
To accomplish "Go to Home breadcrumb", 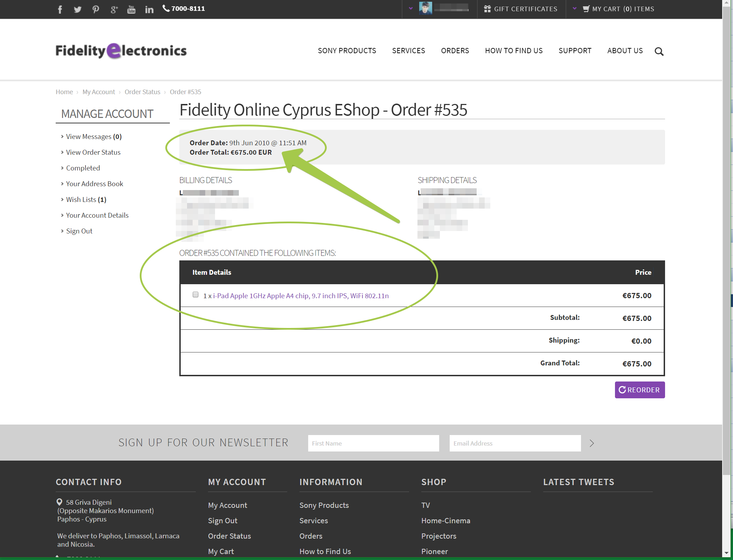I will (64, 92).
